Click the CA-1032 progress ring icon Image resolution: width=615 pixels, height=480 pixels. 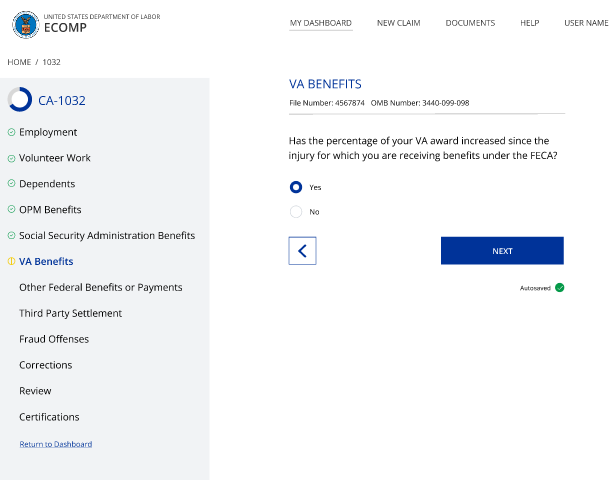click(x=20, y=100)
